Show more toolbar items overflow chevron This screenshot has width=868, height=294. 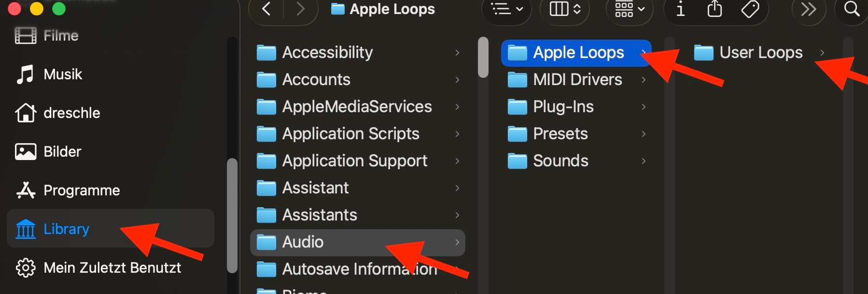[809, 9]
